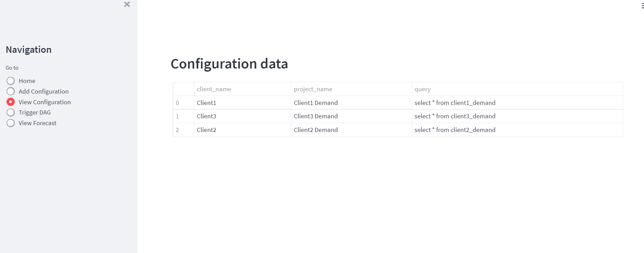644x253 pixels.
Task: Select row index 2 in the table
Action: [x=178, y=130]
